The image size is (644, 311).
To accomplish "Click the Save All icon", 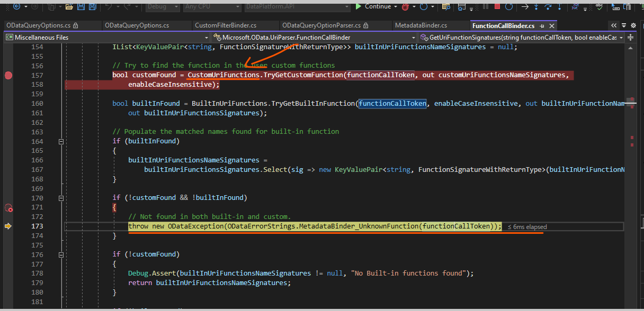I will coord(93,7).
